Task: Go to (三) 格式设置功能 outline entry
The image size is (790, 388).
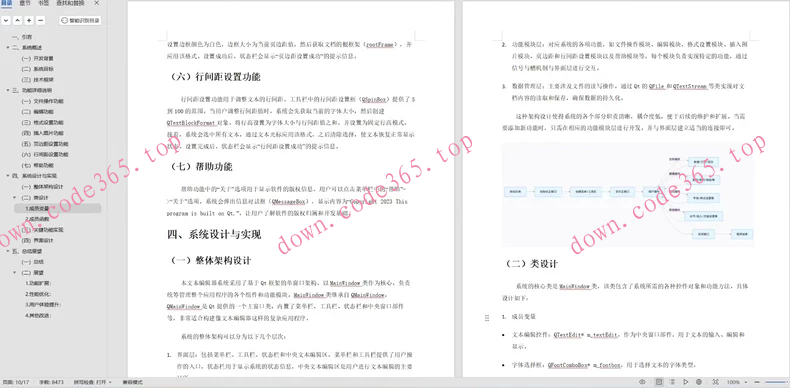Action: pyautogui.click(x=42, y=122)
